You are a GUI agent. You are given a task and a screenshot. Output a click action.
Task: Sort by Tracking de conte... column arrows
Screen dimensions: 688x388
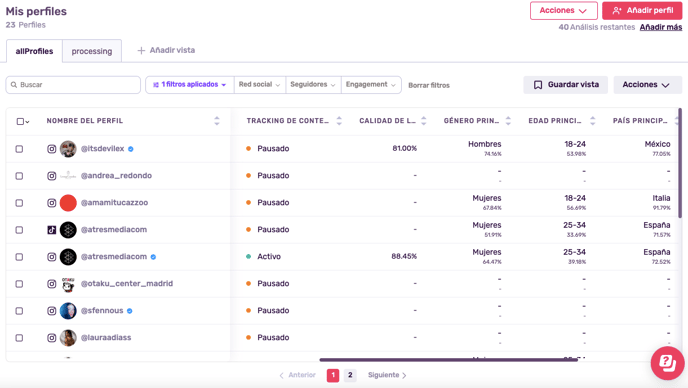click(x=339, y=121)
